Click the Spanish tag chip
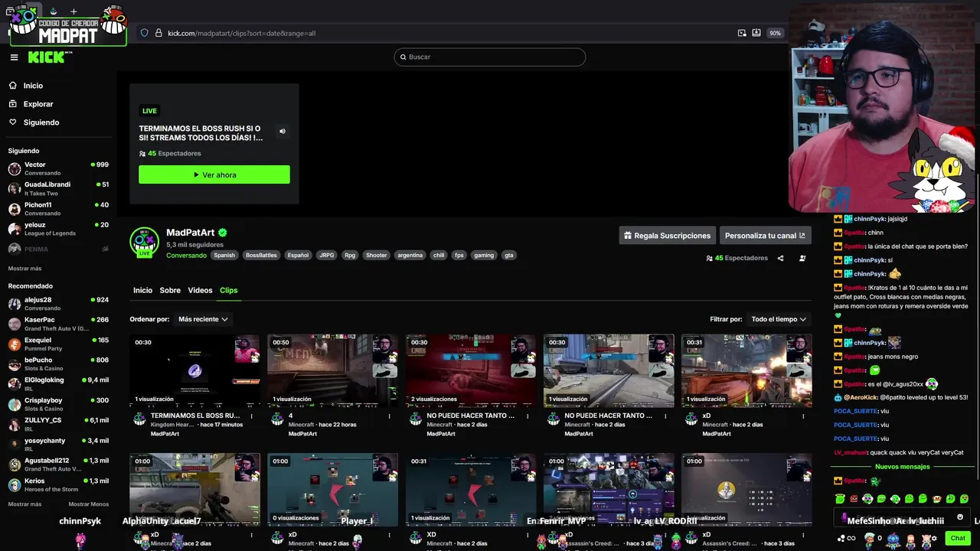The width and height of the screenshot is (980, 551). (224, 256)
